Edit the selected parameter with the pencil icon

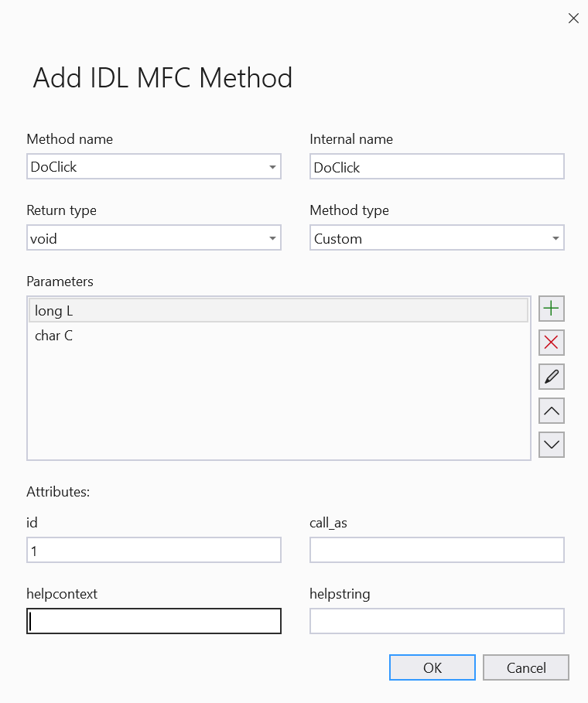551,376
